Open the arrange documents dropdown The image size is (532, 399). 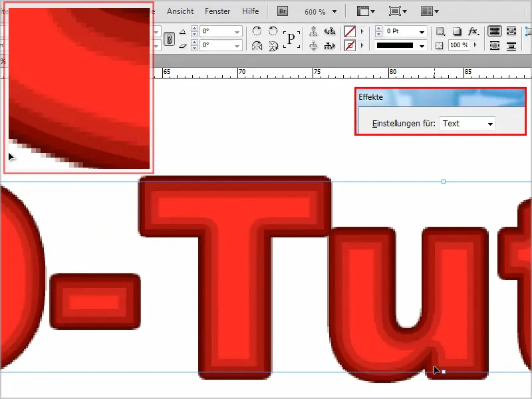tap(430, 11)
